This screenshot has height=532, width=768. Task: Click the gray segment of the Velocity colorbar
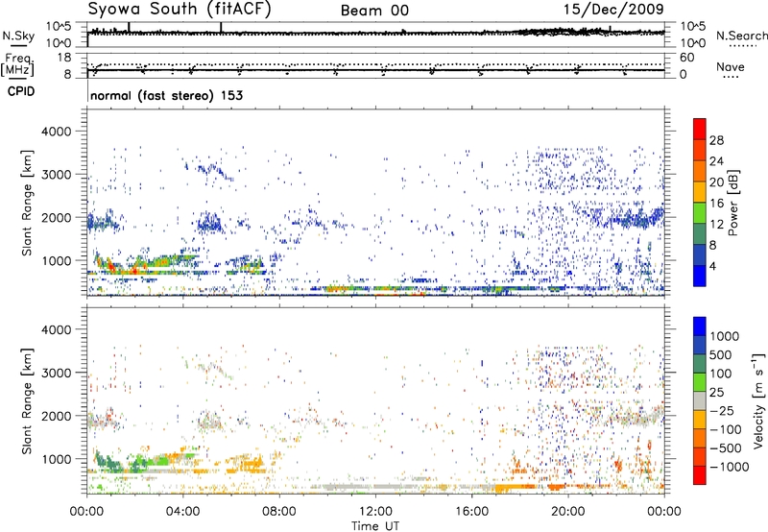pos(700,400)
